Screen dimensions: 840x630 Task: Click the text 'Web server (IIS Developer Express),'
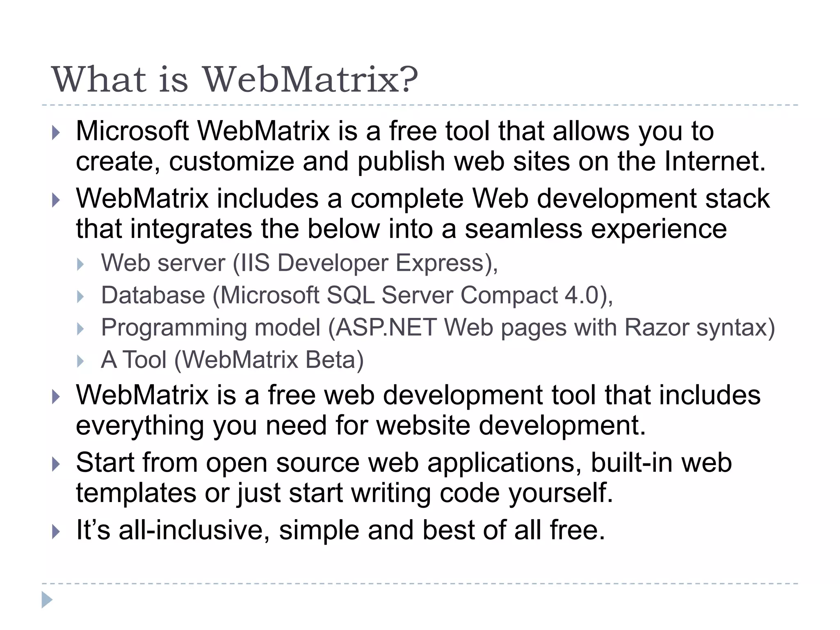coord(299,262)
